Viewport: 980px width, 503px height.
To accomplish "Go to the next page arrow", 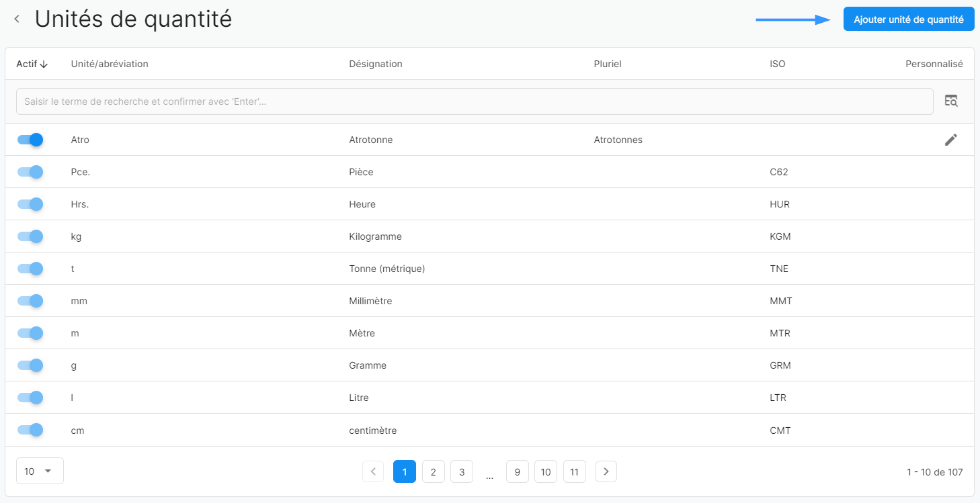I will pos(606,471).
